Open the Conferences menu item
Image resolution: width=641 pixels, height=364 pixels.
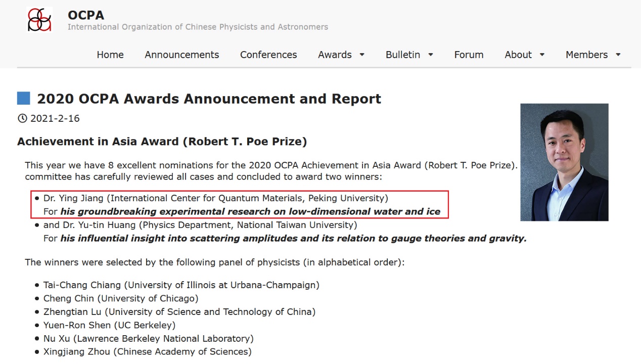point(268,55)
